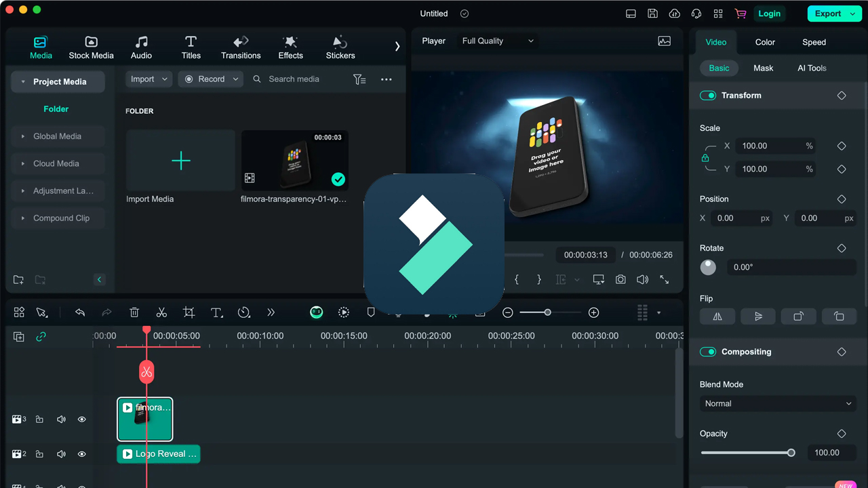Open the headset support icon
868x488 pixels.
point(696,14)
